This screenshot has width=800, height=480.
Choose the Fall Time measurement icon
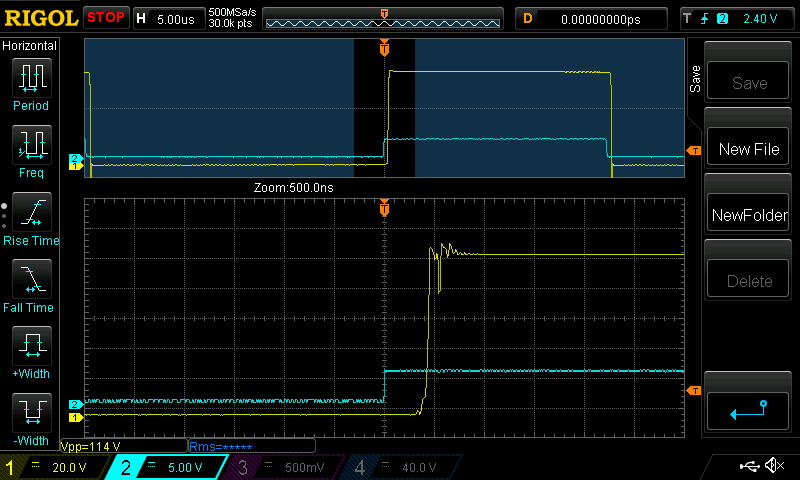click(30, 280)
